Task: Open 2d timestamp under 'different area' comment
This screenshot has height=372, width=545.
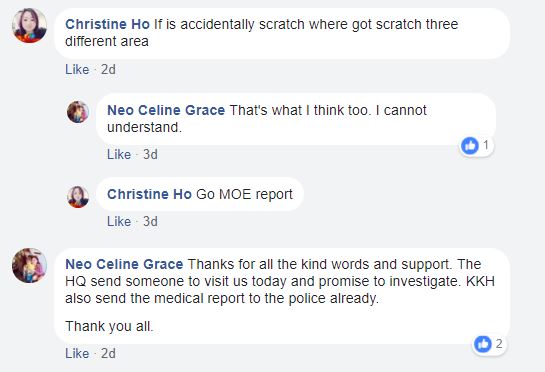Action: click(108, 70)
